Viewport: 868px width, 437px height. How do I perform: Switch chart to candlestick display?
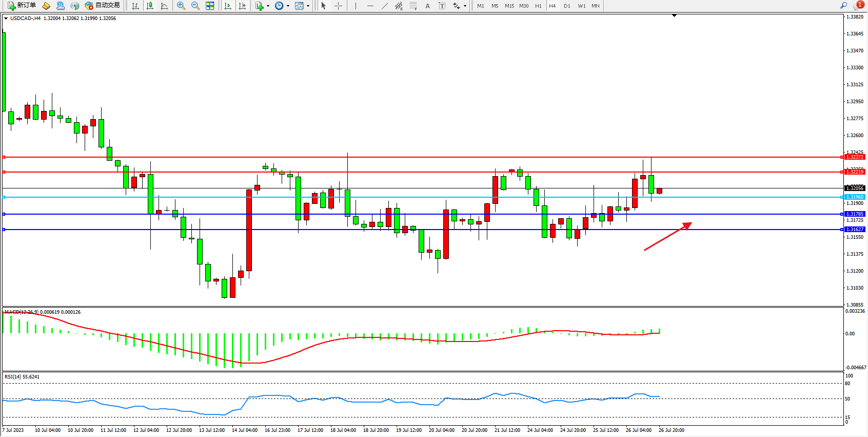pyautogui.click(x=150, y=6)
